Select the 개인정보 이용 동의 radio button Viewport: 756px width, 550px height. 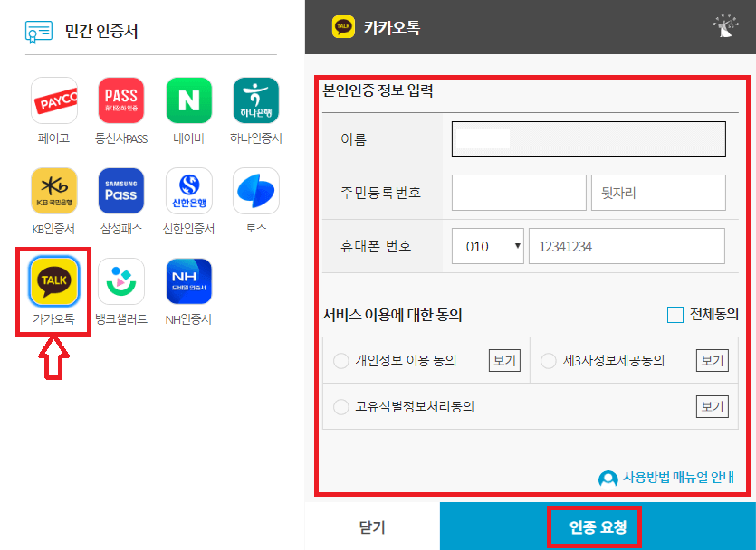click(x=341, y=360)
